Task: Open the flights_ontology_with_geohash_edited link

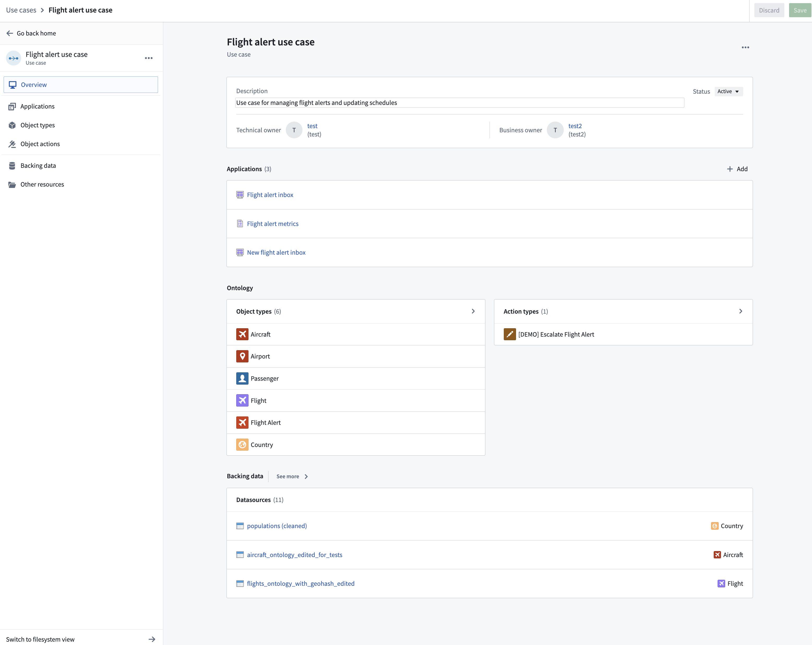Action: 301,584
